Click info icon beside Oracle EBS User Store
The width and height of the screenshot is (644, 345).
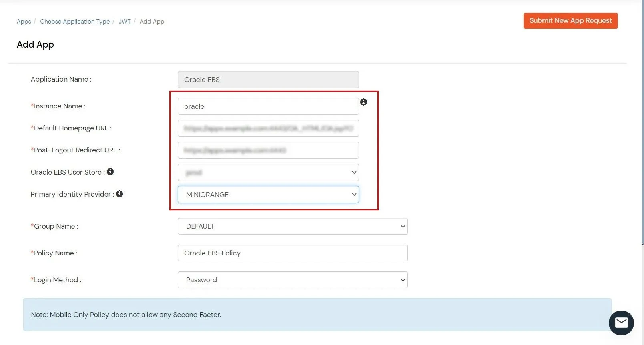[110, 172]
